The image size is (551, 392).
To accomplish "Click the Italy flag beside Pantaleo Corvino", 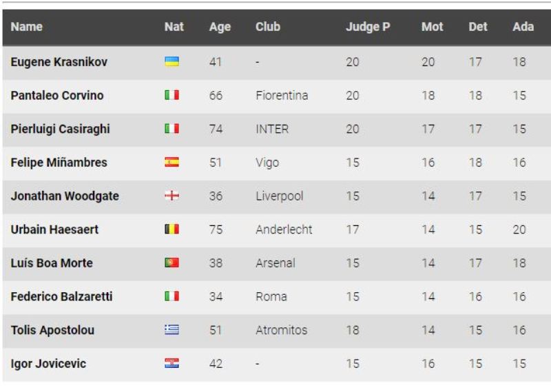I will 172,96.
